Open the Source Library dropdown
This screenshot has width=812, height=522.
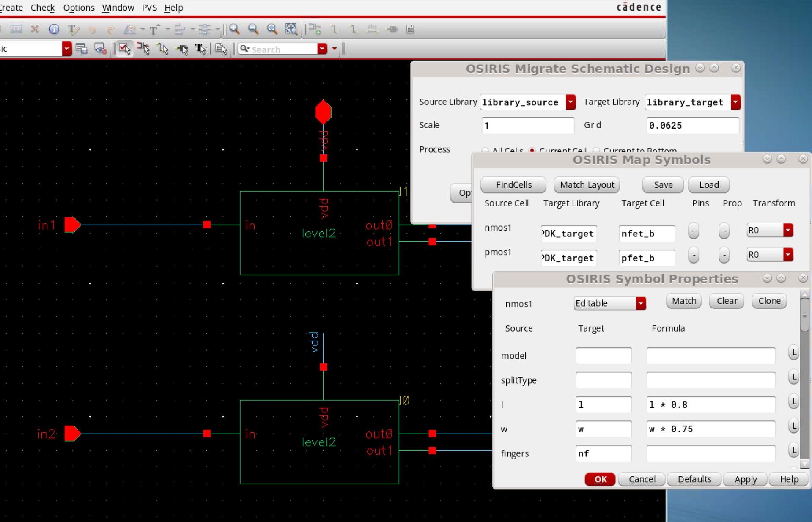click(x=571, y=102)
